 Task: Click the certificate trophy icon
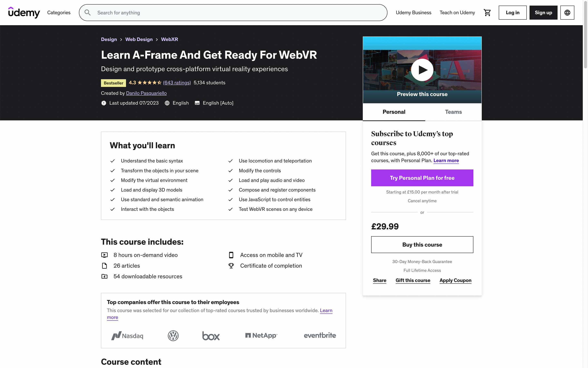click(231, 266)
